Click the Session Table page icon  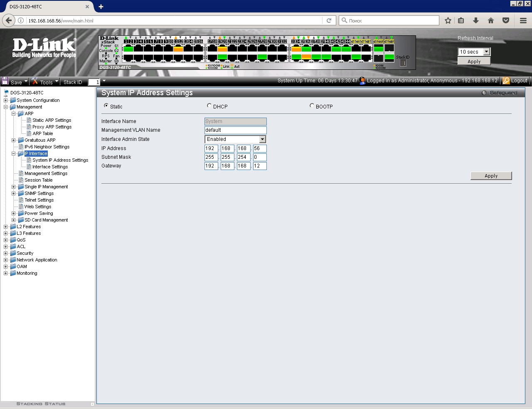(21, 180)
